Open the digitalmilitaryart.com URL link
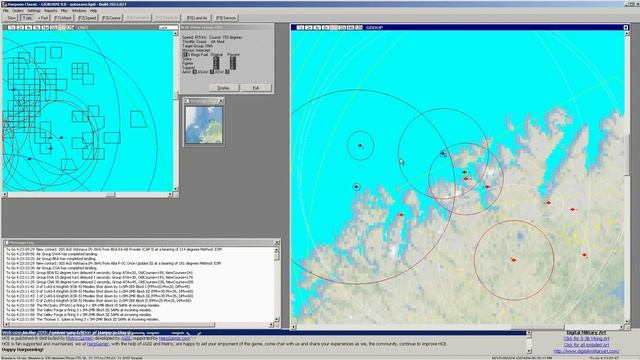 click(586, 351)
